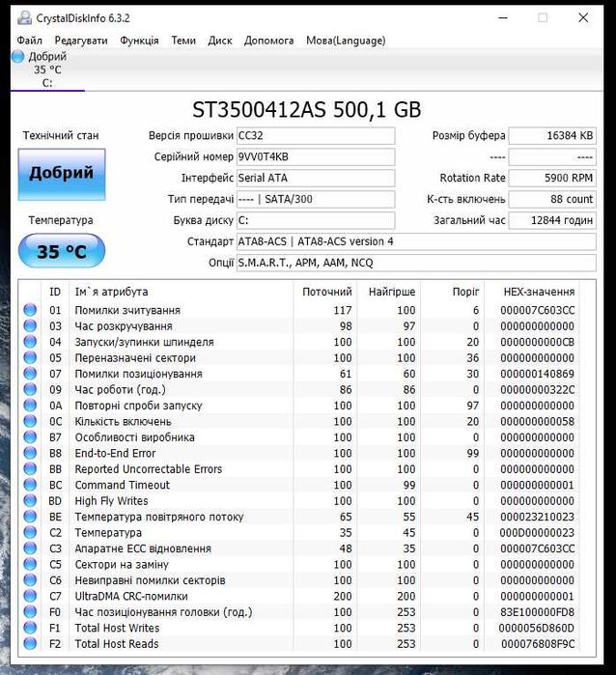The image size is (616, 675).
Task: Click the interface field Serial ATA
Action: (x=316, y=178)
